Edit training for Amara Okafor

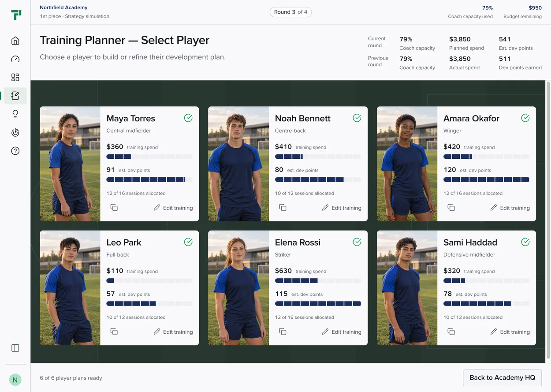(510, 208)
